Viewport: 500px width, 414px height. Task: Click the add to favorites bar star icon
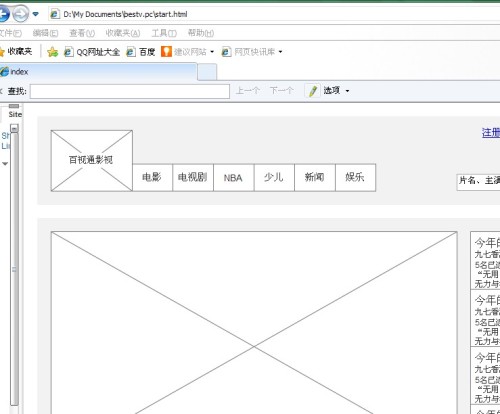pos(52,52)
